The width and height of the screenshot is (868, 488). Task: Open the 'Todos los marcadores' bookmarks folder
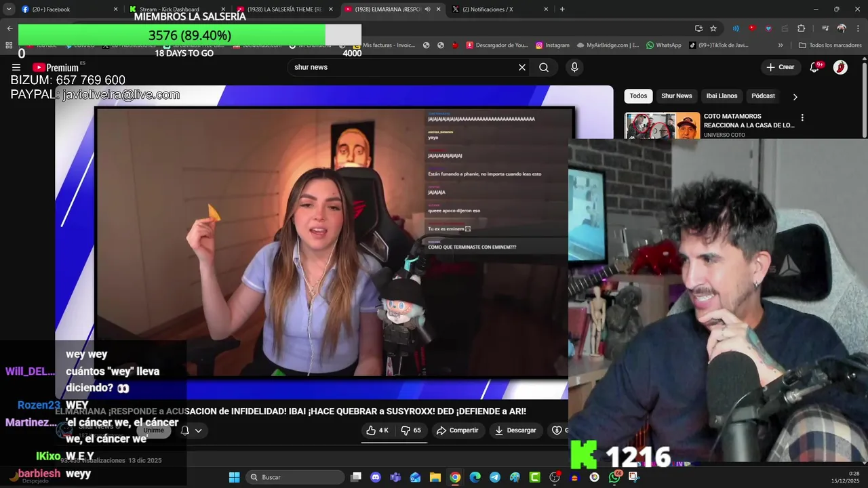pyautogui.click(x=830, y=45)
